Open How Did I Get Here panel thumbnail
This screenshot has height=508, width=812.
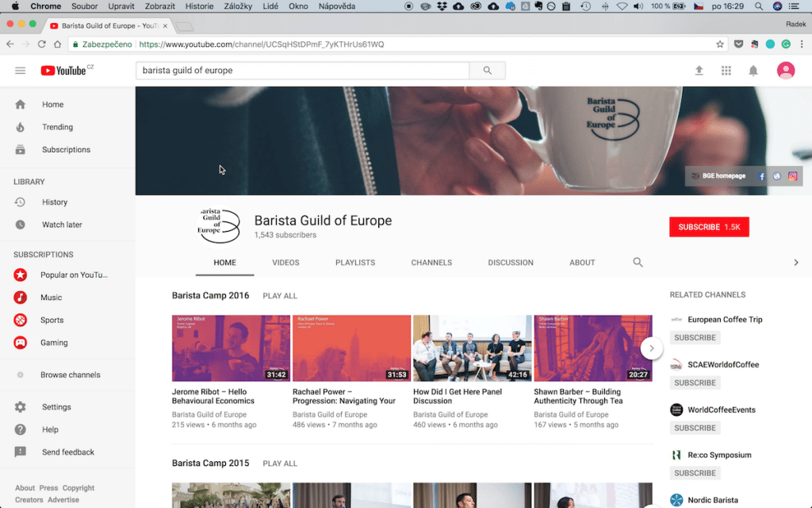473,348
